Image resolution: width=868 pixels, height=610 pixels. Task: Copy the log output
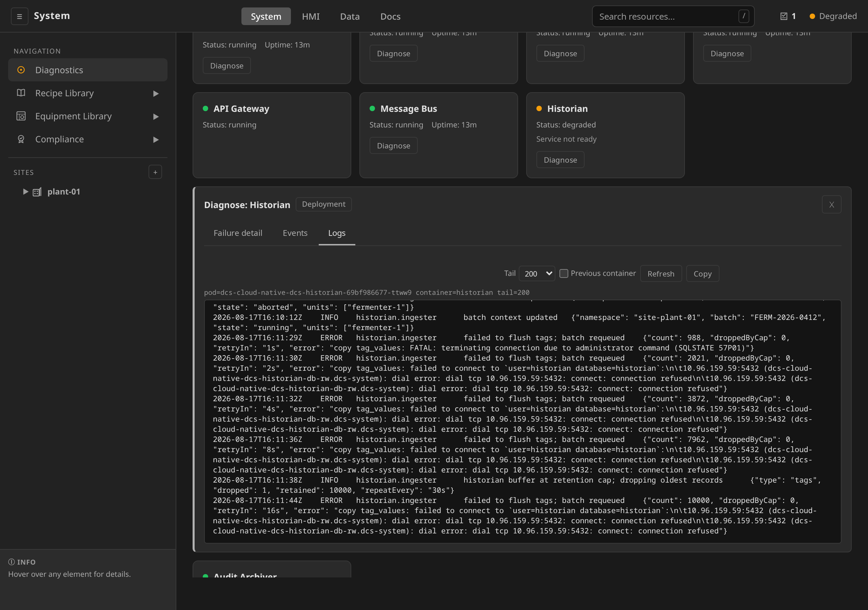(x=703, y=273)
